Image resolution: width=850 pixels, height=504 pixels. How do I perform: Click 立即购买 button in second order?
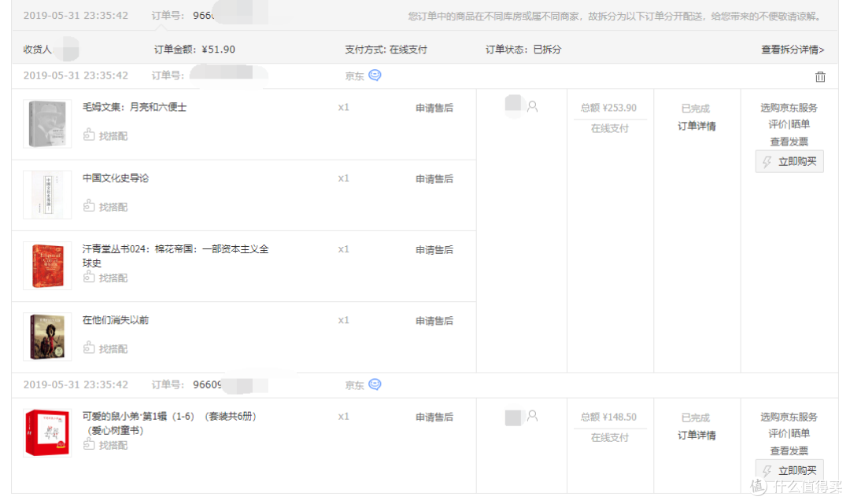tap(789, 470)
